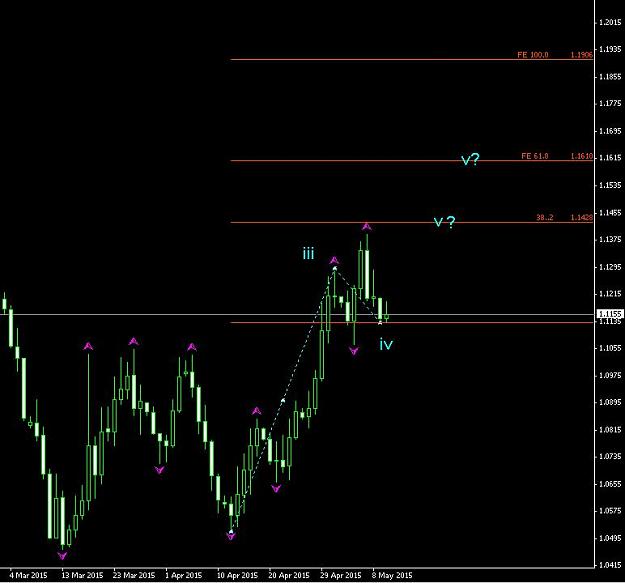Click the 1.1695 price axis label
This screenshot has width=625, height=583.
(610, 131)
